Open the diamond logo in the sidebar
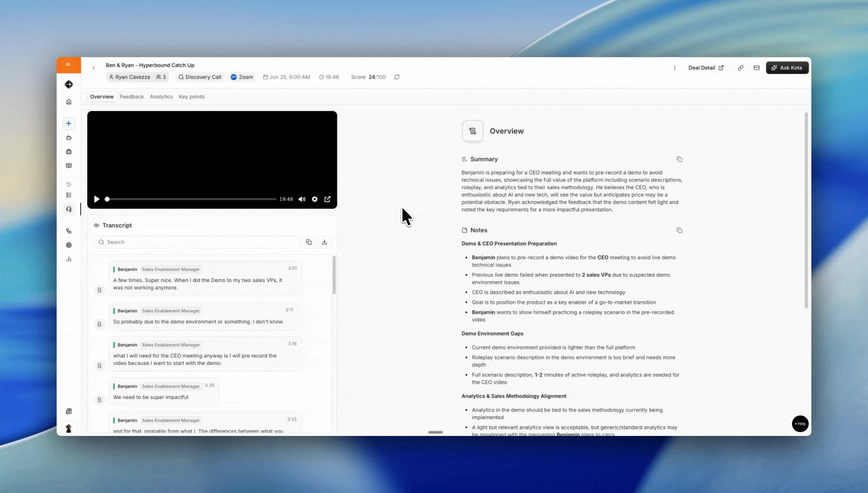The image size is (868, 493). [69, 84]
